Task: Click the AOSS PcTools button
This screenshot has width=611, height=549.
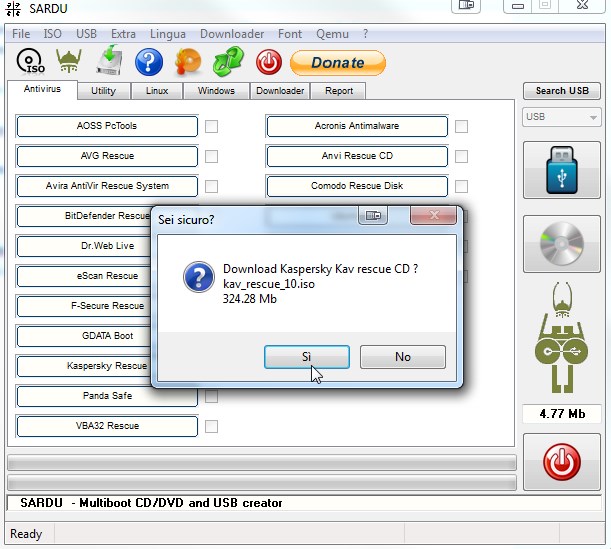Action: [x=107, y=126]
